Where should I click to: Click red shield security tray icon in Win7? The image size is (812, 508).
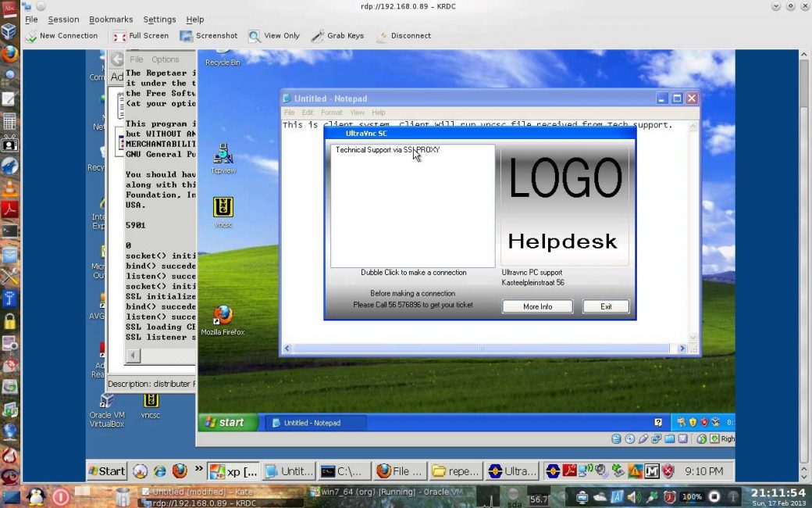[x=668, y=470]
